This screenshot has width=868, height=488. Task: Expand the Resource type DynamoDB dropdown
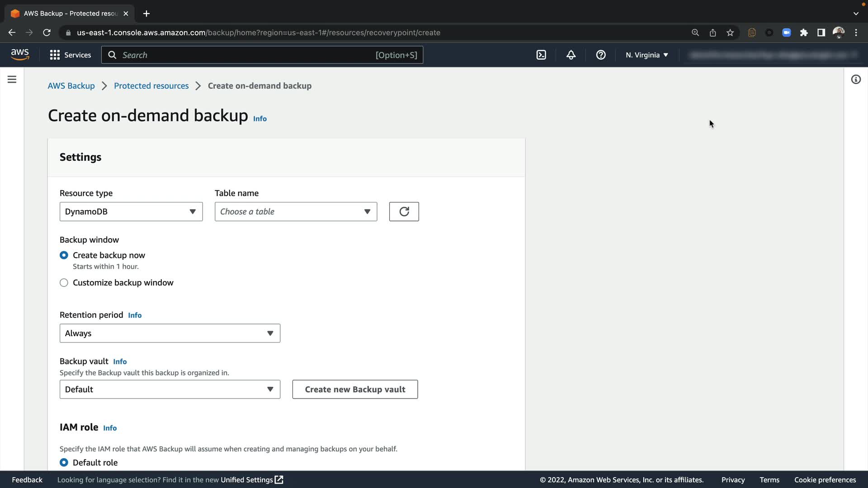[x=131, y=211]
